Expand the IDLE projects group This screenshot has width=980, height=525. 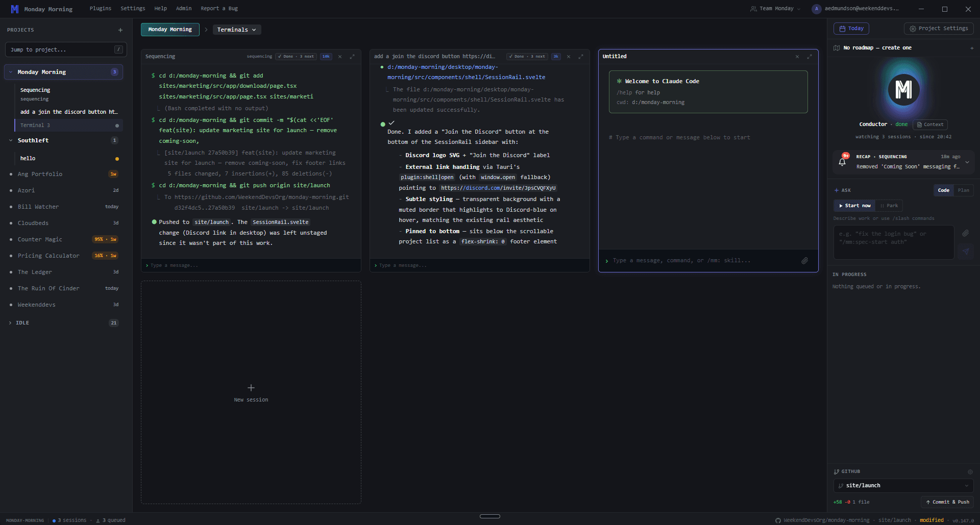(x=10, y=323)
